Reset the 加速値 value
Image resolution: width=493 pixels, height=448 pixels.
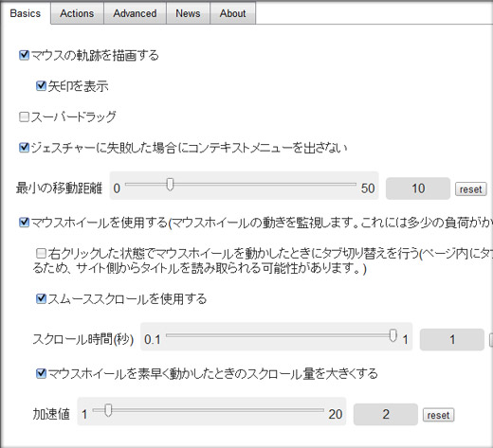pos(438,415)
